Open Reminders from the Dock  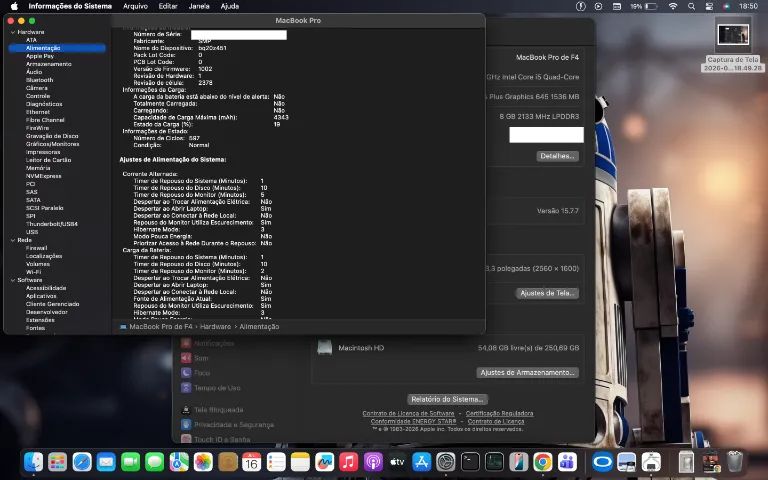point(276,462)
